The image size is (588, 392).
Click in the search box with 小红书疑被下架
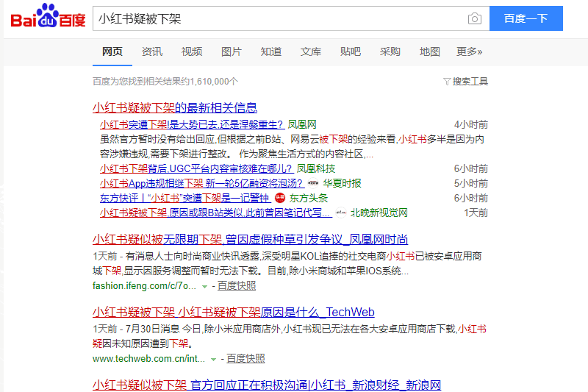291,18
